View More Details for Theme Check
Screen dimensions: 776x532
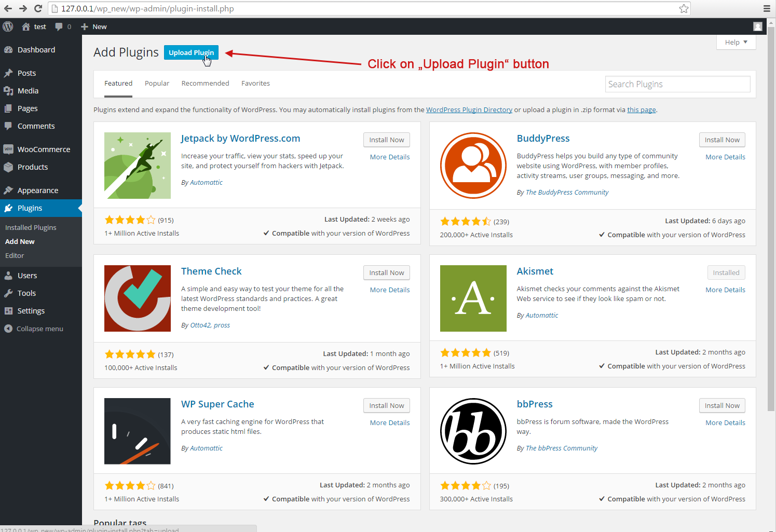click(390, 290)
